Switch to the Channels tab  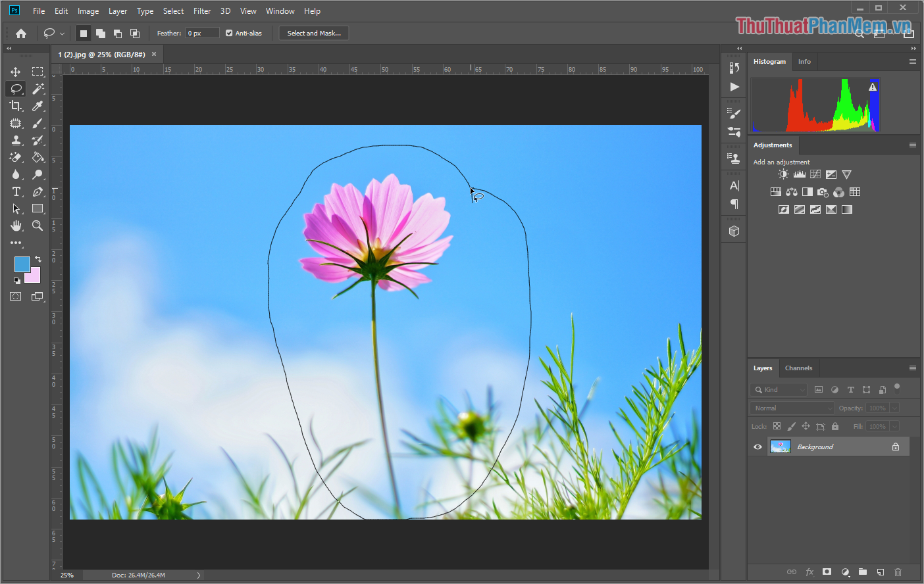click(798, 368)
